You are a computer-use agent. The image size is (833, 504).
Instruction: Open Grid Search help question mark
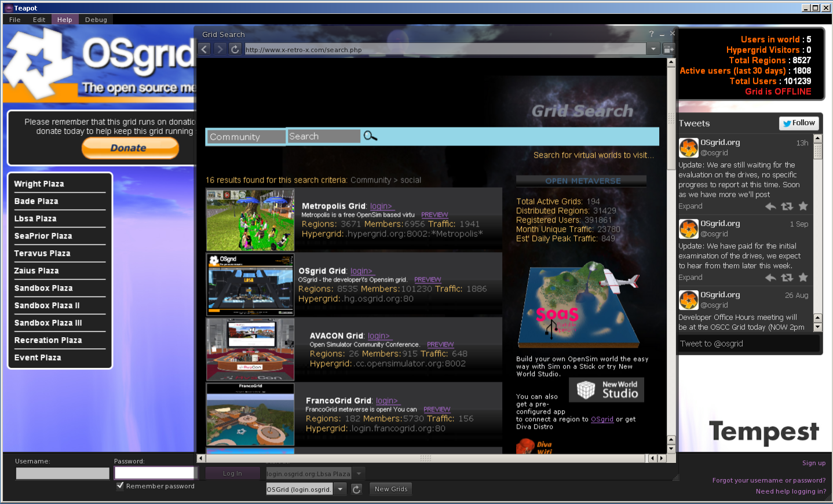coord(651,34)
